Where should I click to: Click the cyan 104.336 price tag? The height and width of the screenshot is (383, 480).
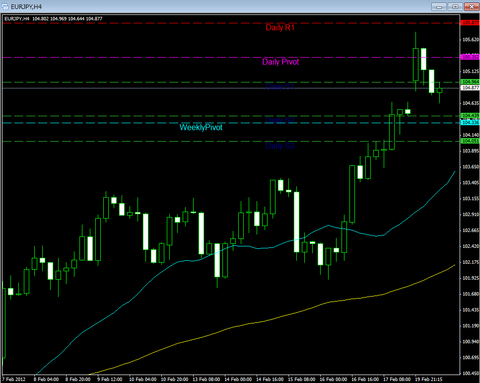click(470, 122)
